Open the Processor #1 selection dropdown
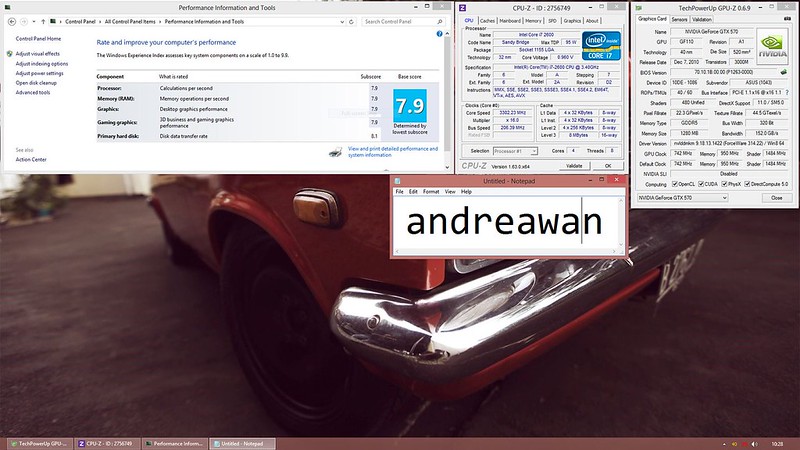 point(515,151)
